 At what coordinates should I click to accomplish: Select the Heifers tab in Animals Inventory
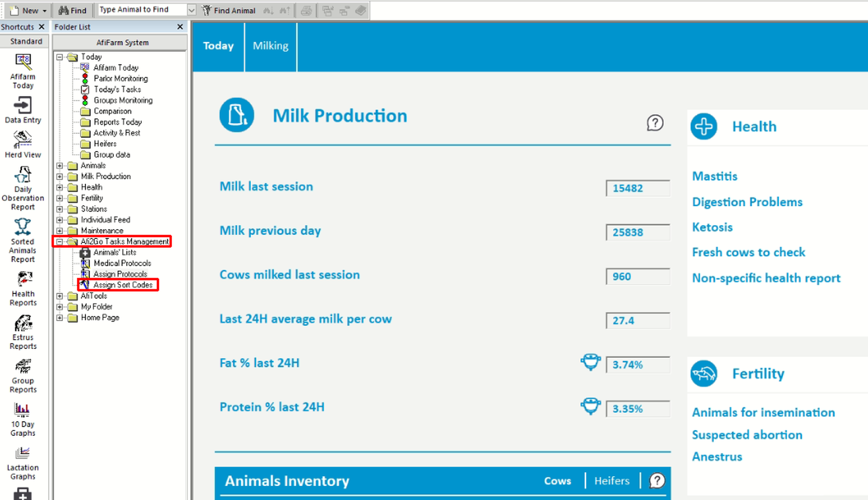pos(612,481)
